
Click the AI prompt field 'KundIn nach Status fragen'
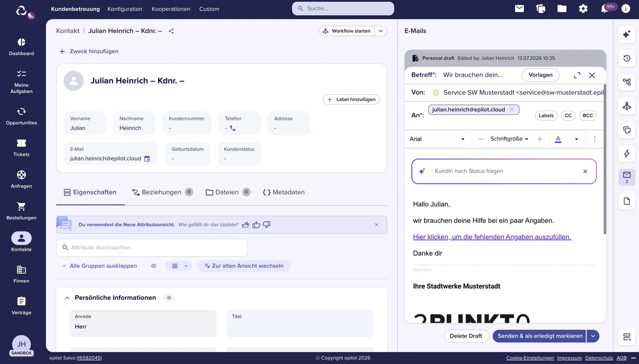504,171
